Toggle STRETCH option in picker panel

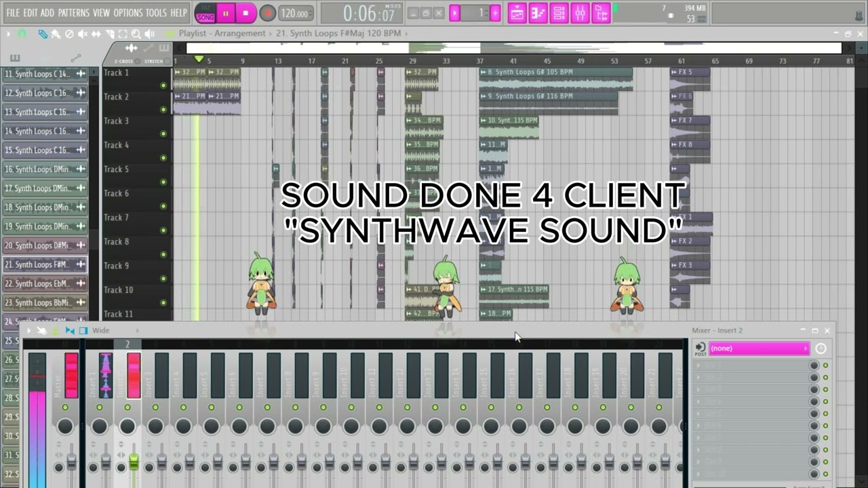pos(167,61)
